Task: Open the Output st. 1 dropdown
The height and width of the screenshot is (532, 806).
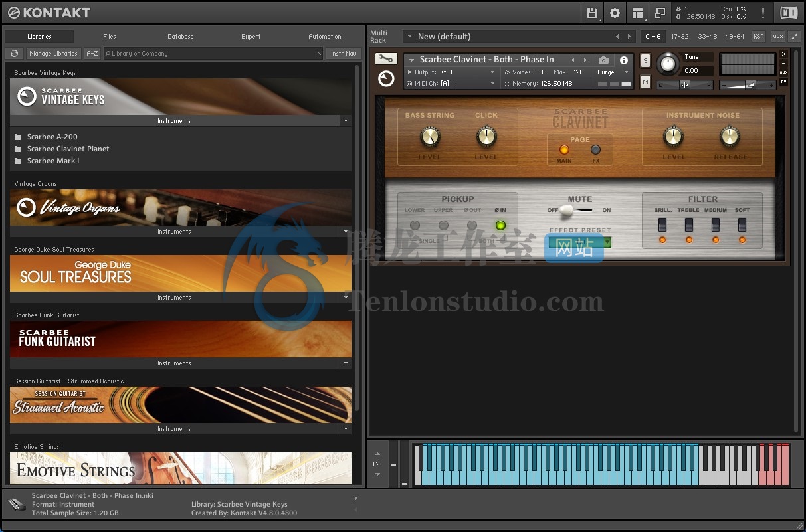Action: click(451, 72)
